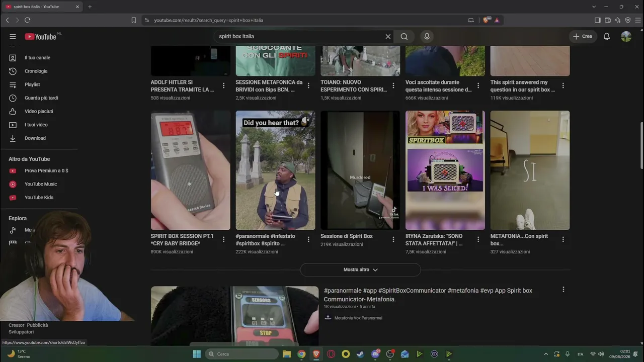
Task: Click the Crea create button
Action: tap(583, 36)
